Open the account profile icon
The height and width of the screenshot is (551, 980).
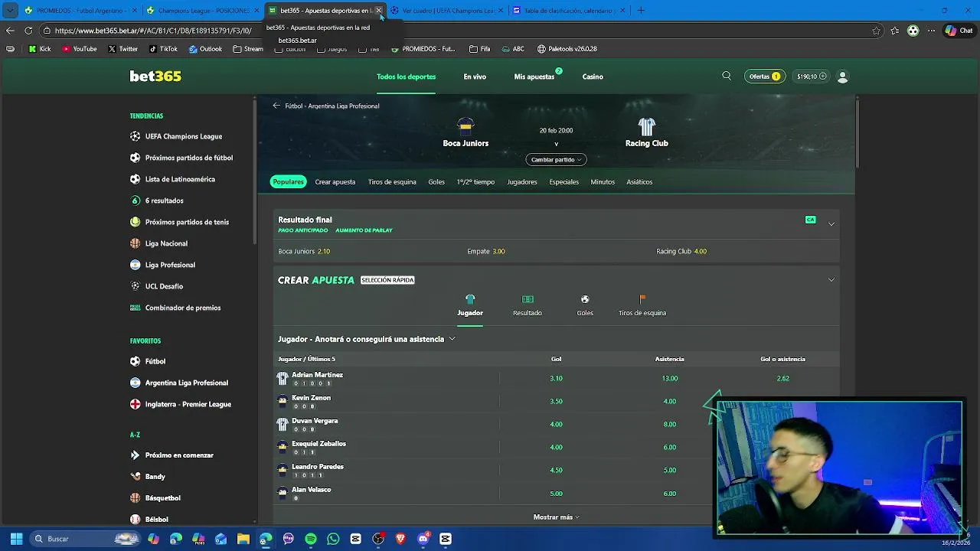pos(843,77)
